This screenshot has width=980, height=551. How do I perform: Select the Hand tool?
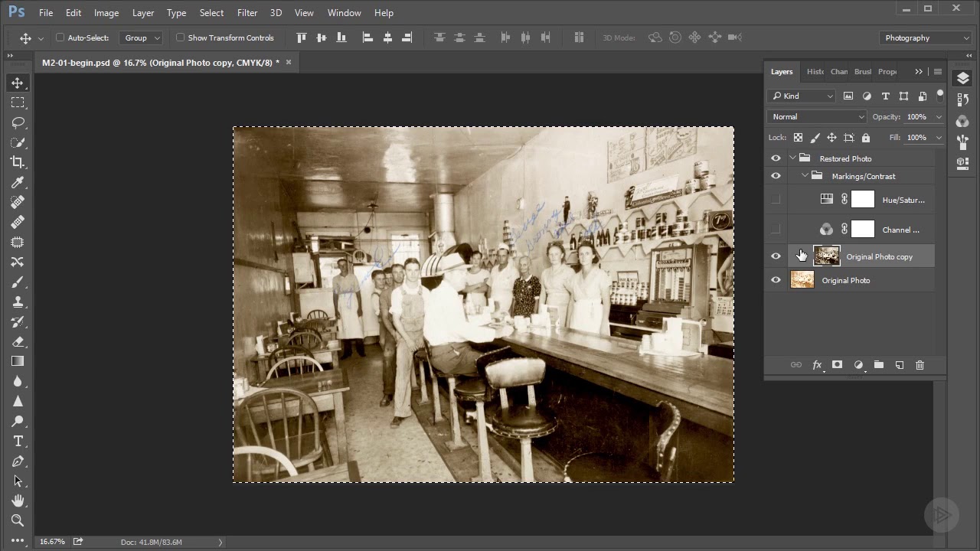click(x=18, y=500)
